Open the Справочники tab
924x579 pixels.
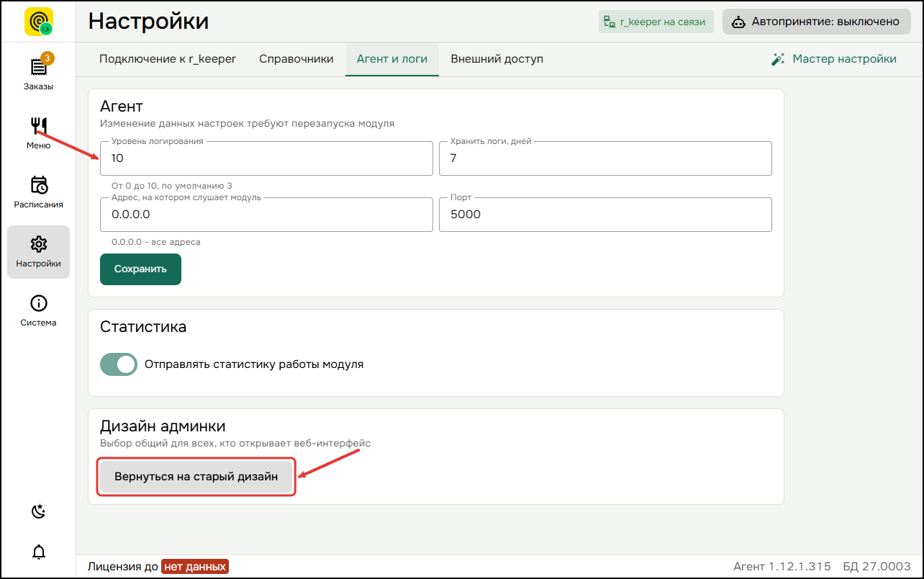[x=296, y=59]
